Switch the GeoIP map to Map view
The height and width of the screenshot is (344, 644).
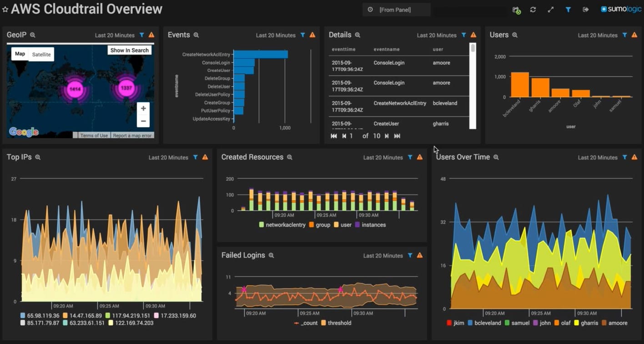[x=20, y=54]
